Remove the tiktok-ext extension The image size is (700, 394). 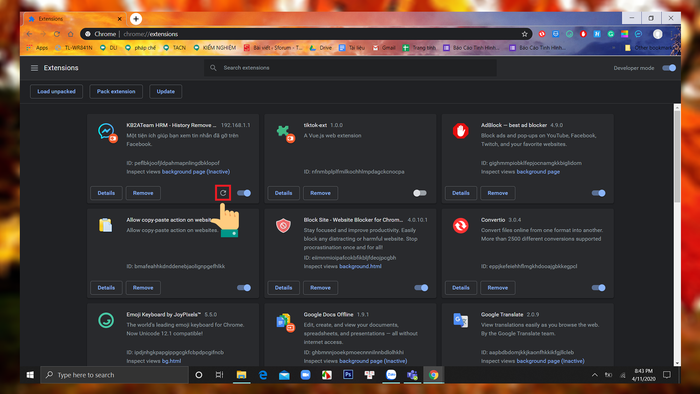point(321,193)
